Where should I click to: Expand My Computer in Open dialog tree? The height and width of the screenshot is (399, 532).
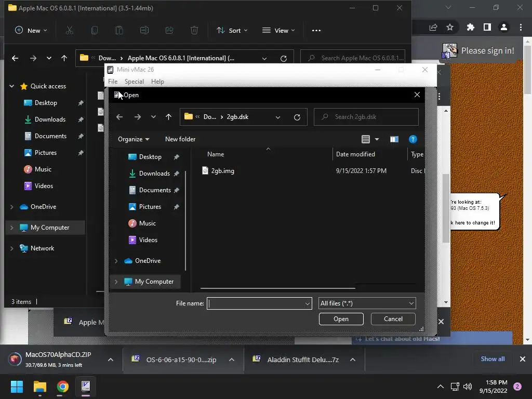point(116,282)
